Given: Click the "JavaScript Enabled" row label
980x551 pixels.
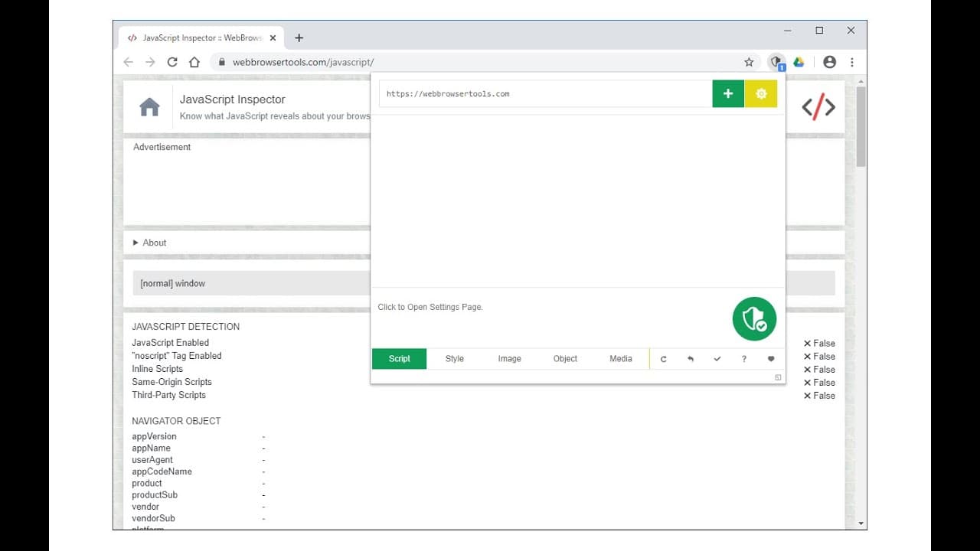Looking at the screenshot, I should point(170,343).
